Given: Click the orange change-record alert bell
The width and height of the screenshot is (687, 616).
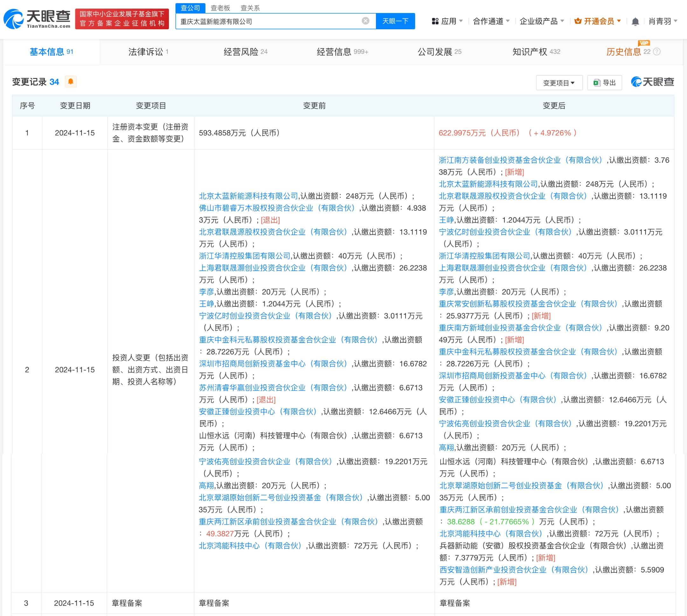Looking at the screenshot, I should coord(71,82).
